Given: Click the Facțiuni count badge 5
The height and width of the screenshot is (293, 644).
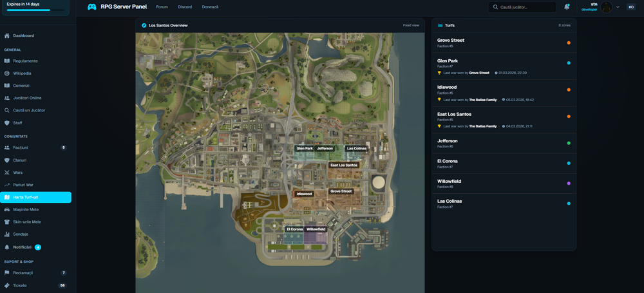Looking at the screenshot, I should [x=63, y=147].
